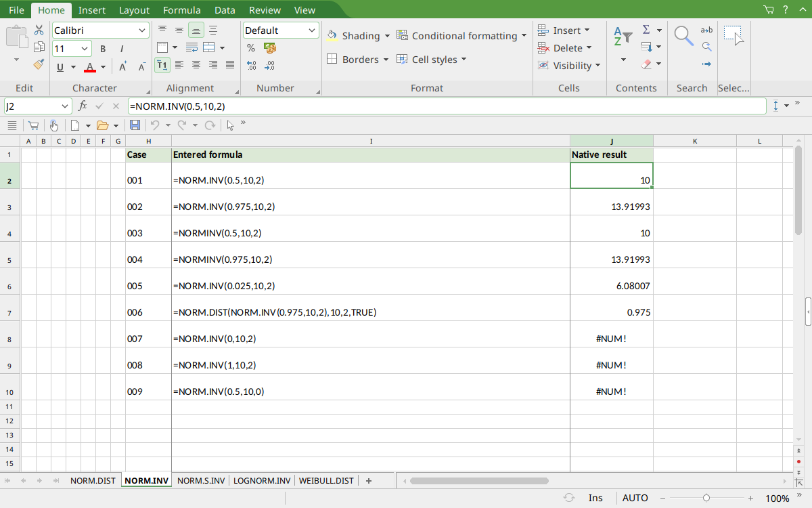This screenshot has height=508, width=812.
Task: Open Conditional formatting dropdown
Action: (523, 36)
